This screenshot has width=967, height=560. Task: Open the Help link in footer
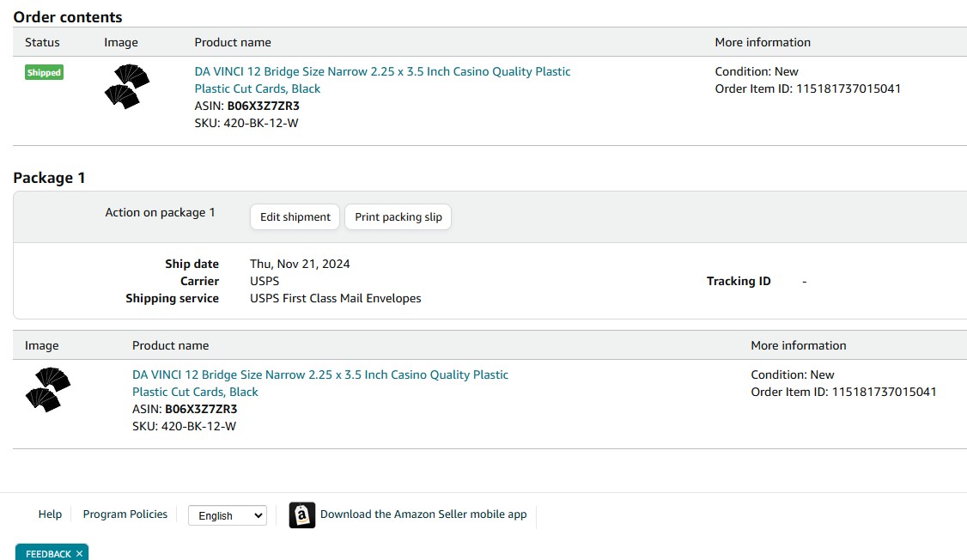[50, 514]
